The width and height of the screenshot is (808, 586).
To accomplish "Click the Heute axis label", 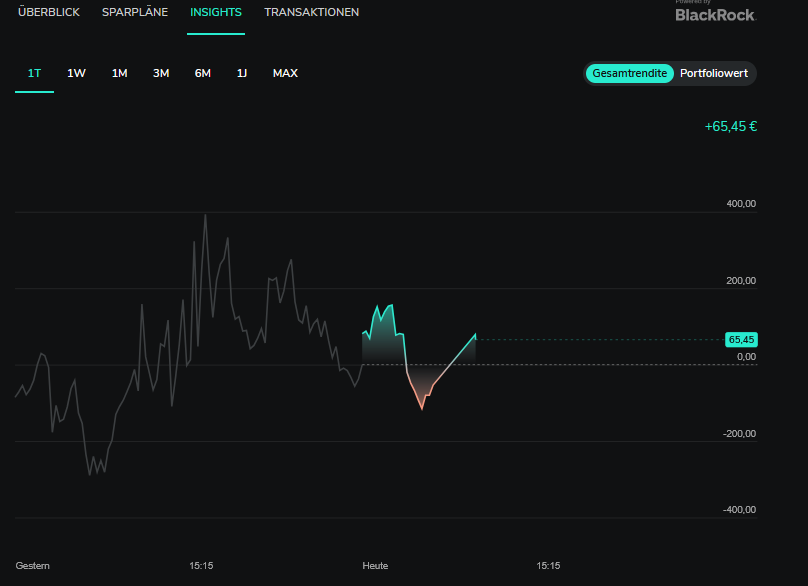I will [x=375, y=566].
